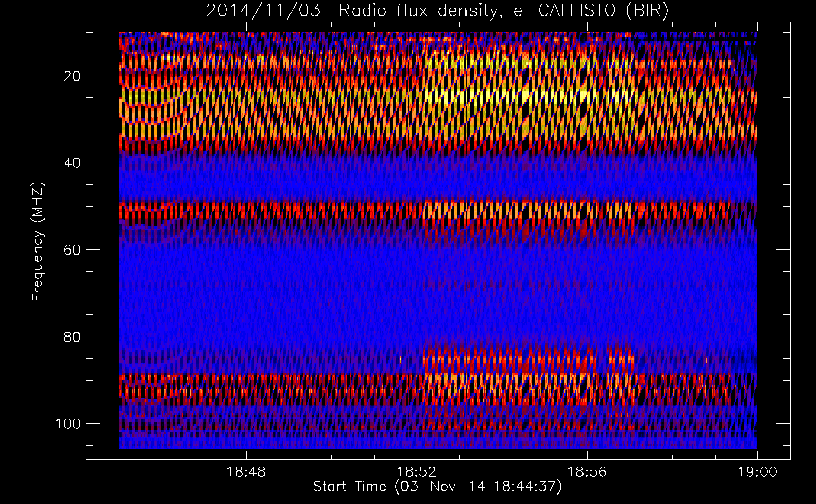
Task: Click the 18:52 time tick label
Action: point(417,472)
